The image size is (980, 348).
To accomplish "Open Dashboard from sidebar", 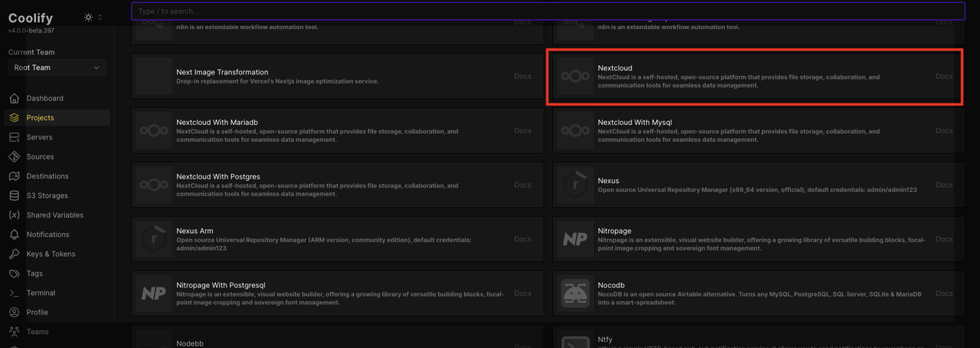I will coord(57,98).
